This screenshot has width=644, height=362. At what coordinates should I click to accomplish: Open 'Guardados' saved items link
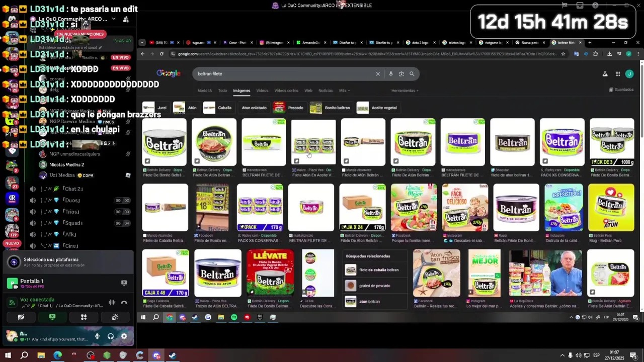tap(621, 89)
